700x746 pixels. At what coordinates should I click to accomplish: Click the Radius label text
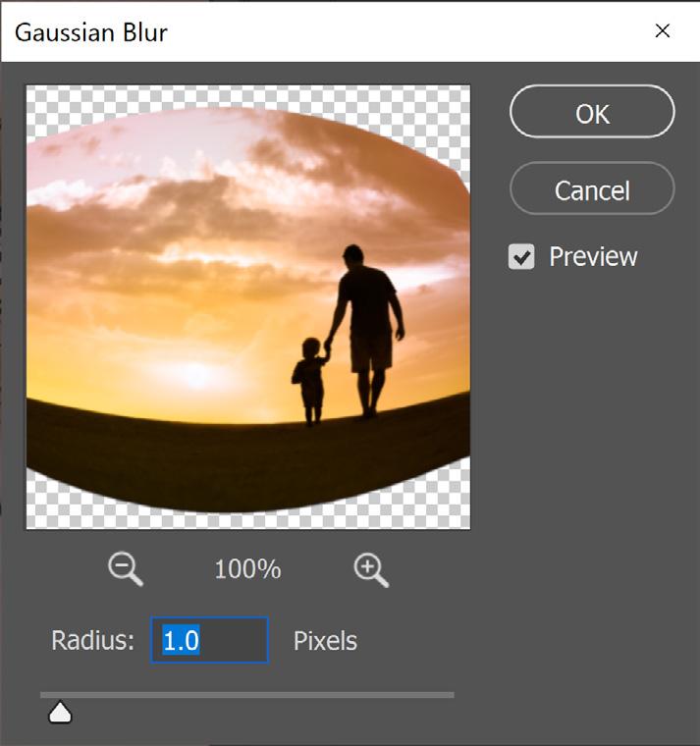[93, 640]
